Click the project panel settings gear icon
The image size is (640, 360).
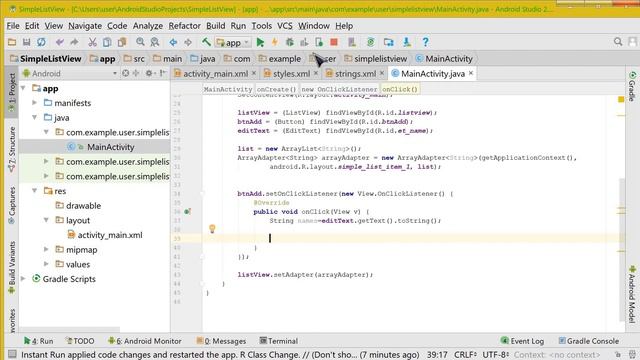pyautogui.click(x=149, y=73)
